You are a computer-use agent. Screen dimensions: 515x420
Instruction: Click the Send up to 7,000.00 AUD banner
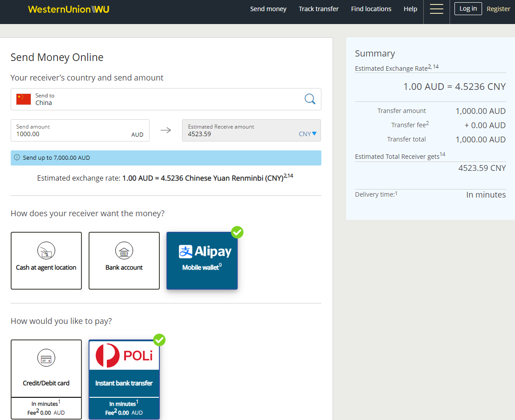point(166,158)
